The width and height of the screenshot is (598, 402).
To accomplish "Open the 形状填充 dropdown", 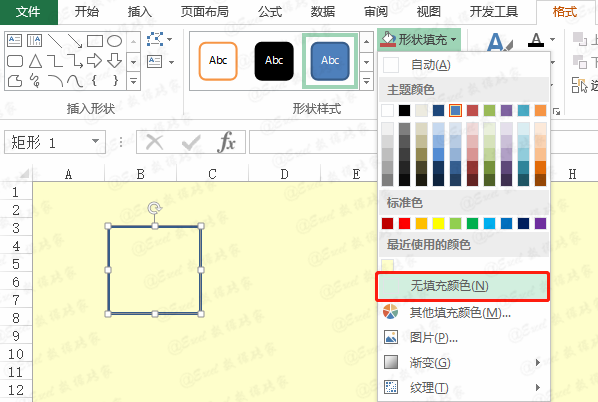I will (x=419, y=39).
